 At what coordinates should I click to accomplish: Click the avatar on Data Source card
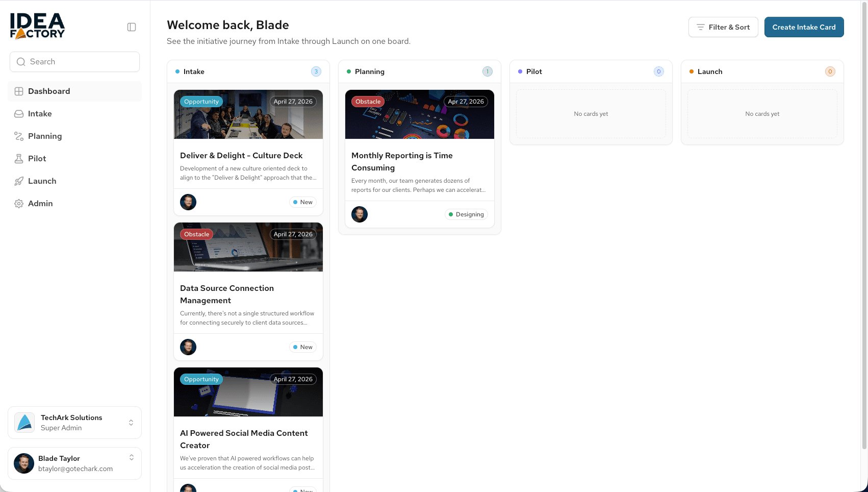pyautogui.click(x=188, y=347)
